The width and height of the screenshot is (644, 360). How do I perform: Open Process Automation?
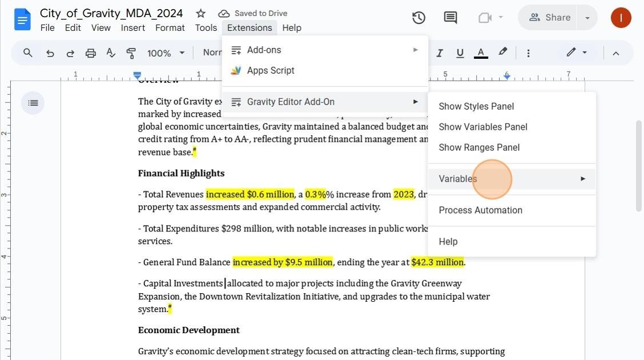click(x=512, y=210)
